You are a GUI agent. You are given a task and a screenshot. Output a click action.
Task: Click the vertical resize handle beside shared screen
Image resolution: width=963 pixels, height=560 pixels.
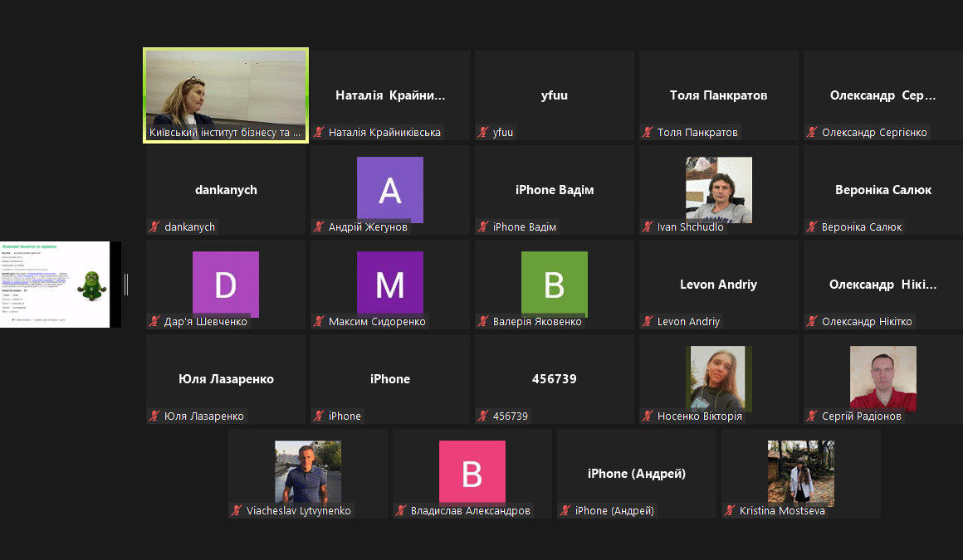(126, 285)
